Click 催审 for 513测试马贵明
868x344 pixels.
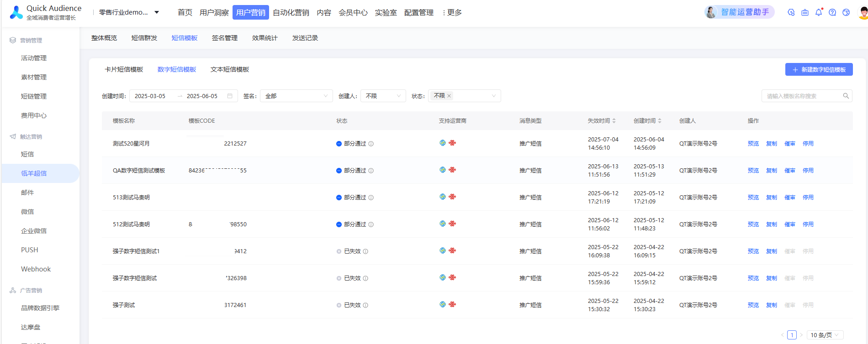[x=790, y=198]
